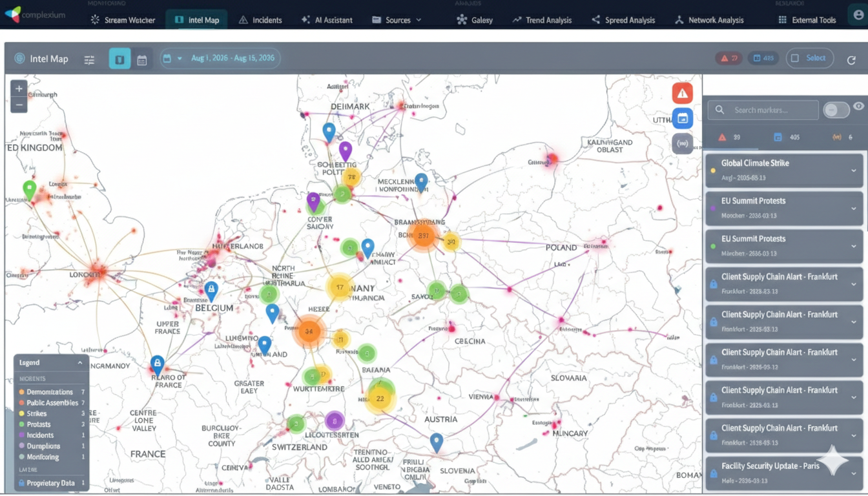Click the map zoom in plus button
The width and height of the screenshot is (868, 496).
click(x=19, y=88)
